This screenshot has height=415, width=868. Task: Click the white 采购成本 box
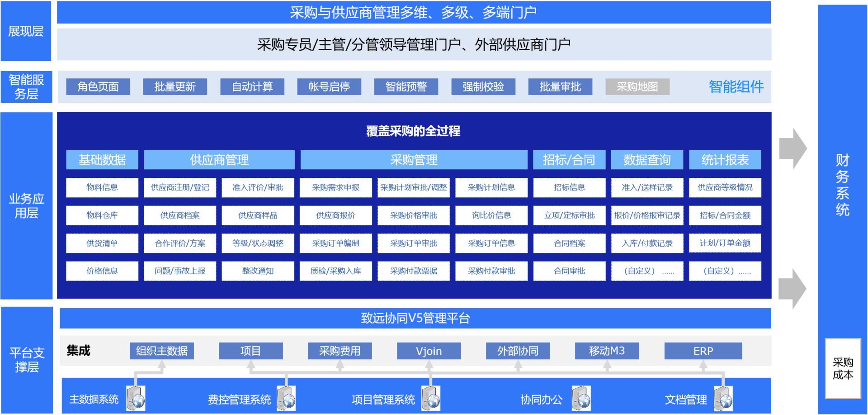click(x=843, y=368)
